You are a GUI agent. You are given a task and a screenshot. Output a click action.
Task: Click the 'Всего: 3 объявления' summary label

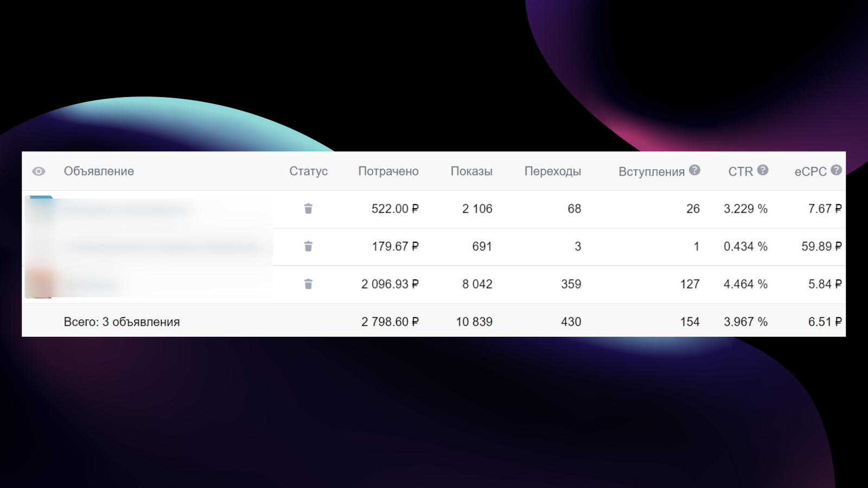(122, 322)
